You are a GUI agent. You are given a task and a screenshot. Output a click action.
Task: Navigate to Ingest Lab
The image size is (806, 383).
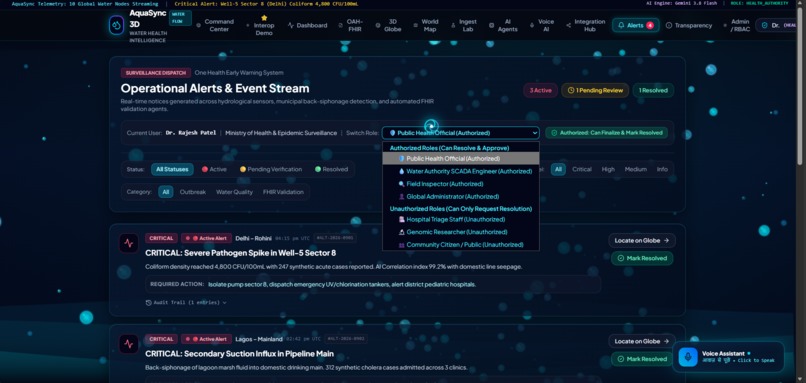(464, 25)
